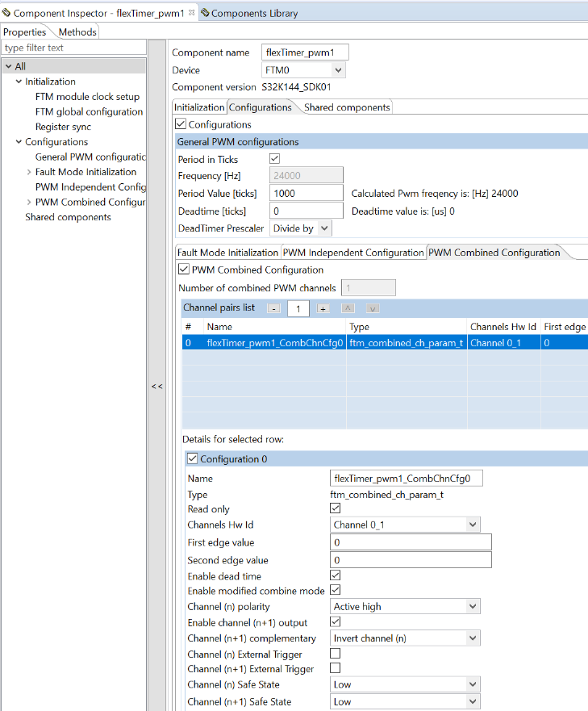Click the First edge value field
Viewport: 588px width, 711px height.
point(411,542)
